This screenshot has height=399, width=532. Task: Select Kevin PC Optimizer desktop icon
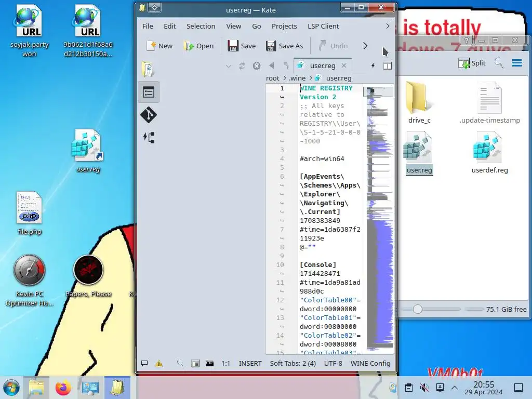tap(30, 281)
